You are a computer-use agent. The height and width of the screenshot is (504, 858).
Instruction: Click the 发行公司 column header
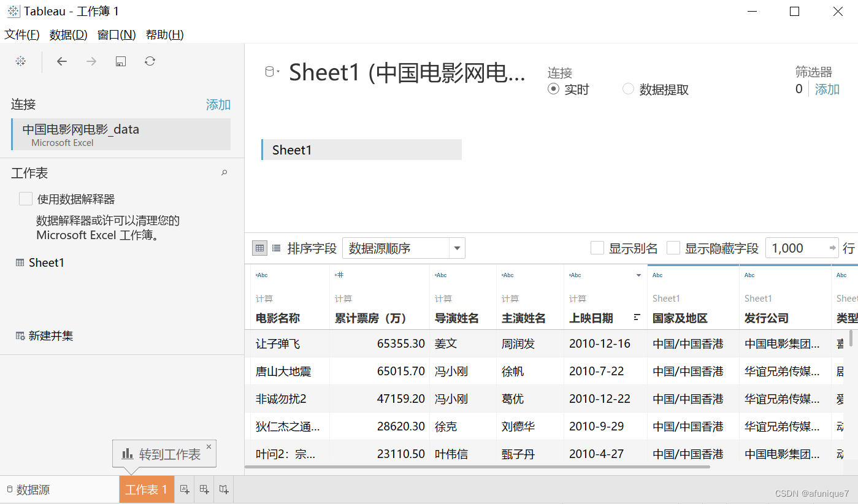tap(767, 318)
